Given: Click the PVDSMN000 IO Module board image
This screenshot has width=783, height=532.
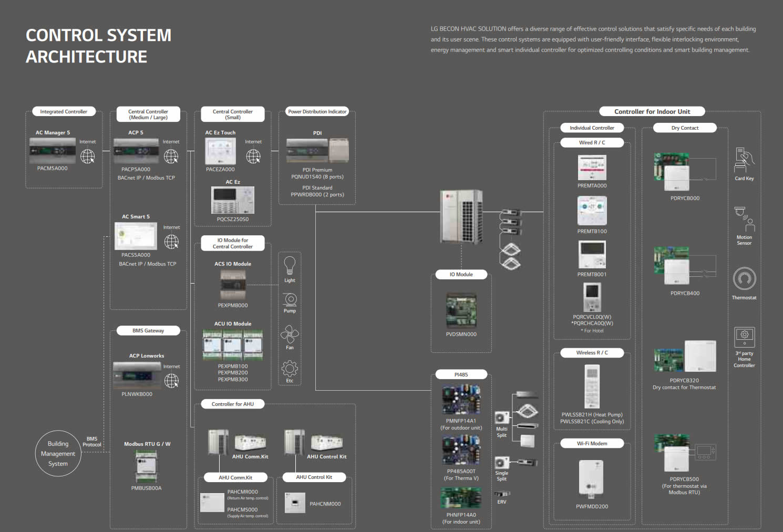Looking at the screenshot, I should point(461,311).
